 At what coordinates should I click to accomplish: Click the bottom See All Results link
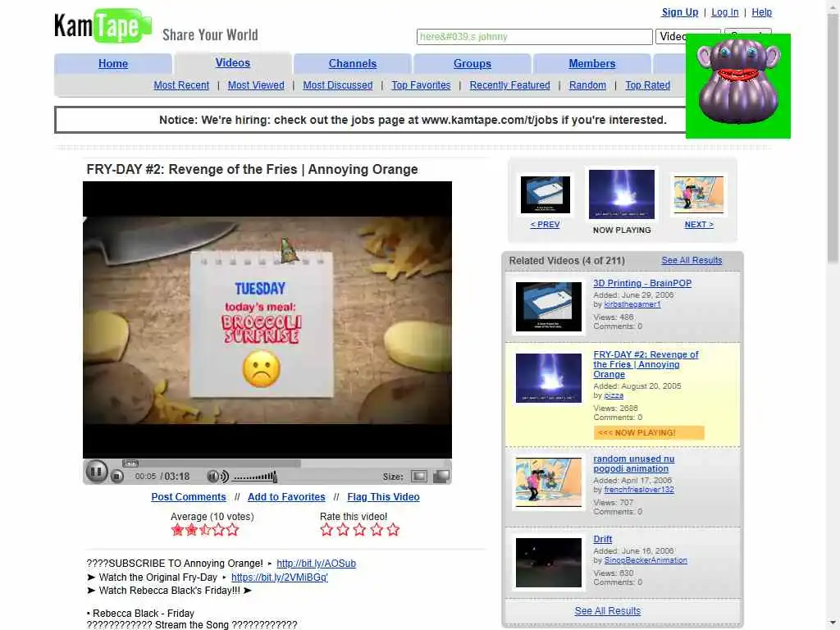click(x=608, y=610)
